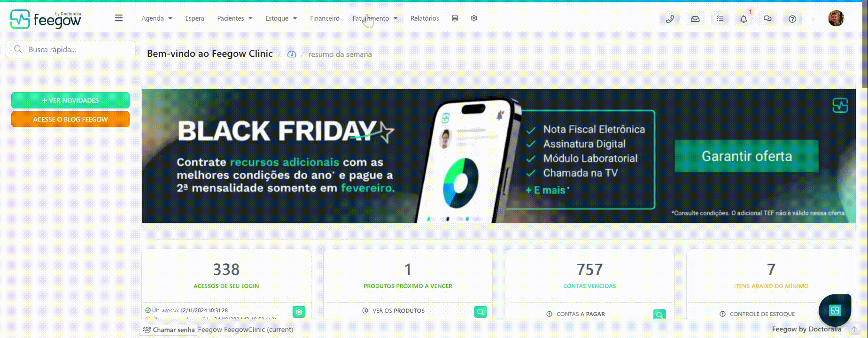Open the database stack icon in navbar

tap(455, 18)
